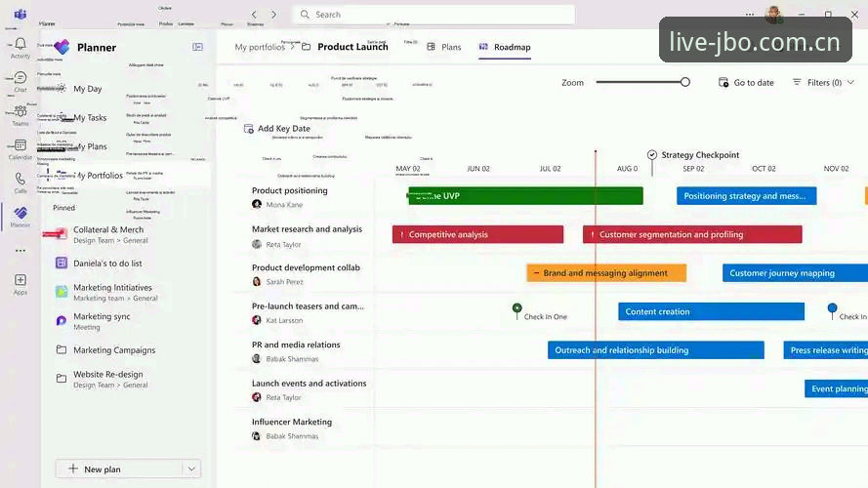Collapse Planner navigation panel icon

197,47
